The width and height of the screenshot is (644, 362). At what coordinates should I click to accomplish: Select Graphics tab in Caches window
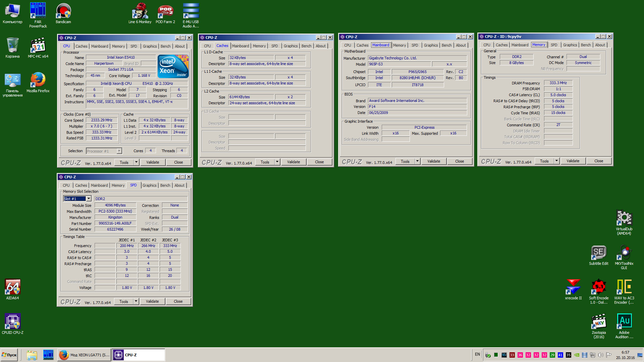pyautogui.click(x=290, y=46)
